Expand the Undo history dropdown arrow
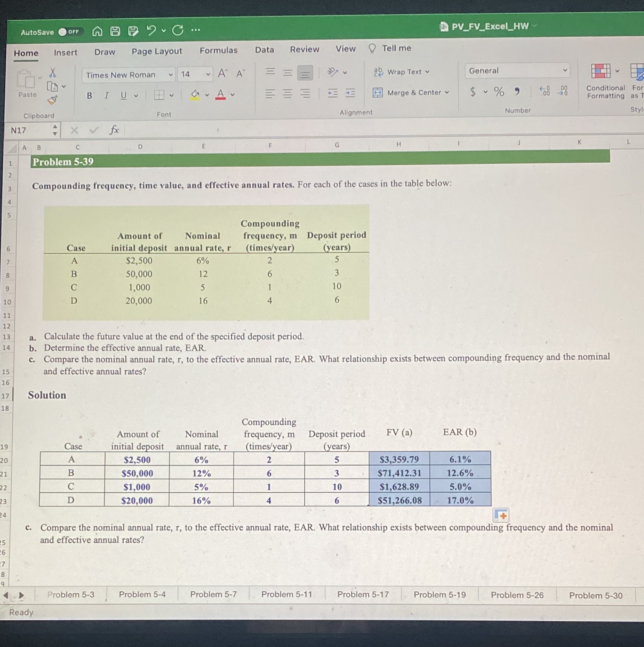 163,30
